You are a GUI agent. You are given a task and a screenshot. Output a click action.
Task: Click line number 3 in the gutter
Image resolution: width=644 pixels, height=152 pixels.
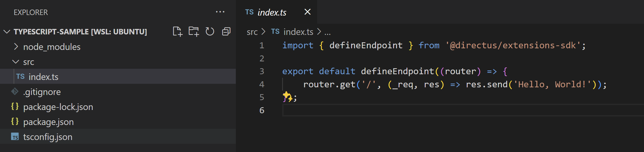[262, 71]
